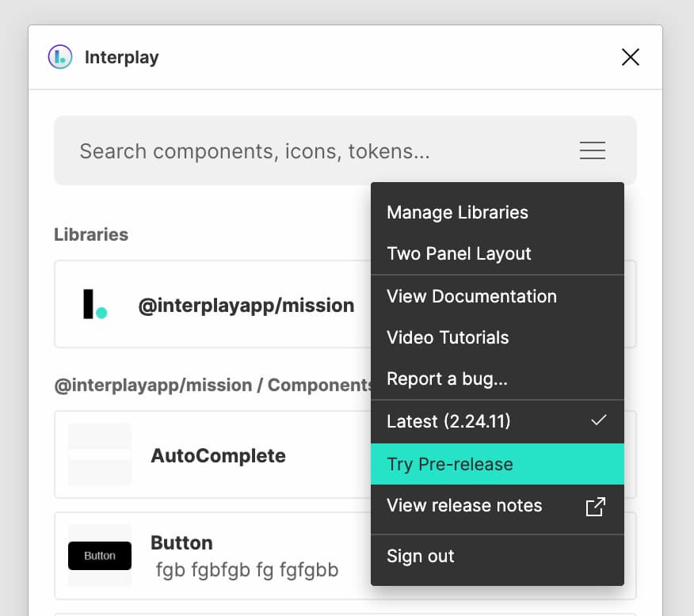Click the external link icon beside release notes

click(x=595, y=507)
